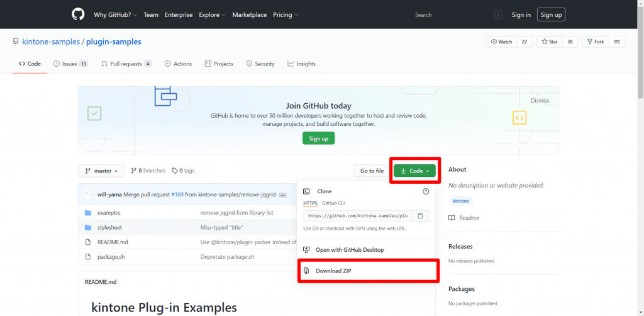Viewport: 644px width, 316px height.
Task: Star the plugin-samples repository
Action: click(550, 42)
